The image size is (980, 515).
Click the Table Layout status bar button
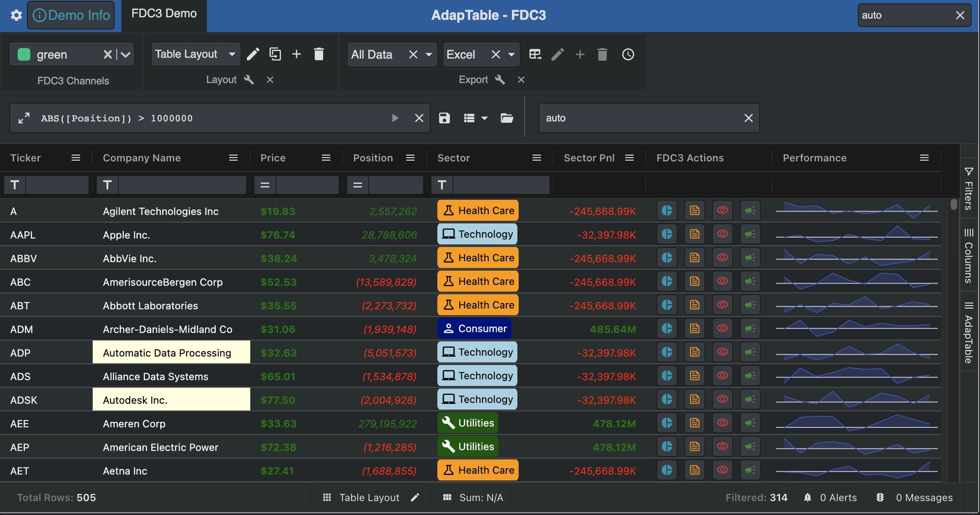coord(369,498)
